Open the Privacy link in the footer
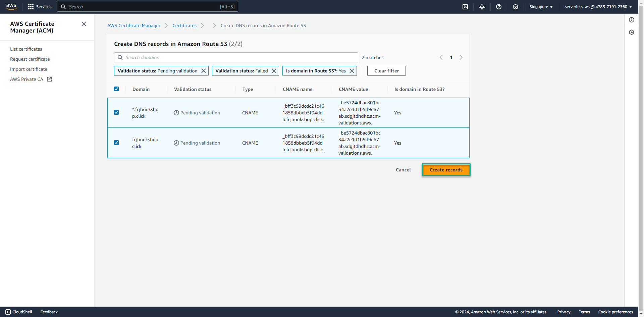Image resolution: width=644 pixels, height=317 pixels. [x=564, y=312]
